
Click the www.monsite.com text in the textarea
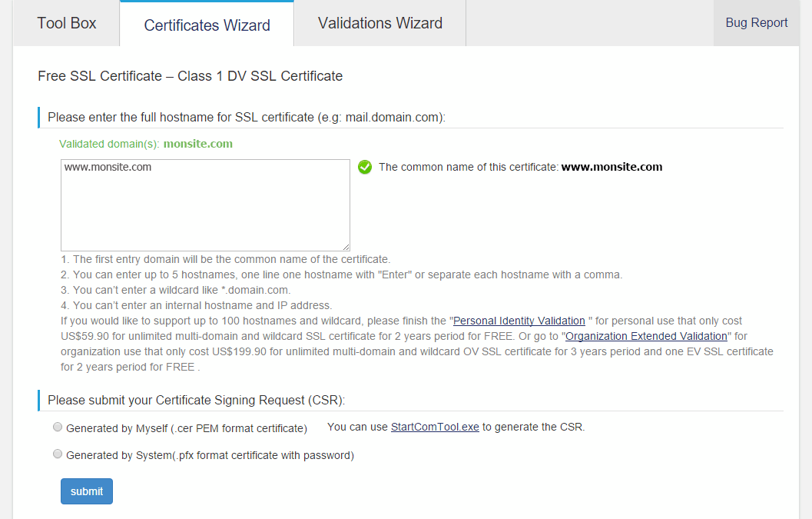(x=108, y=167)
